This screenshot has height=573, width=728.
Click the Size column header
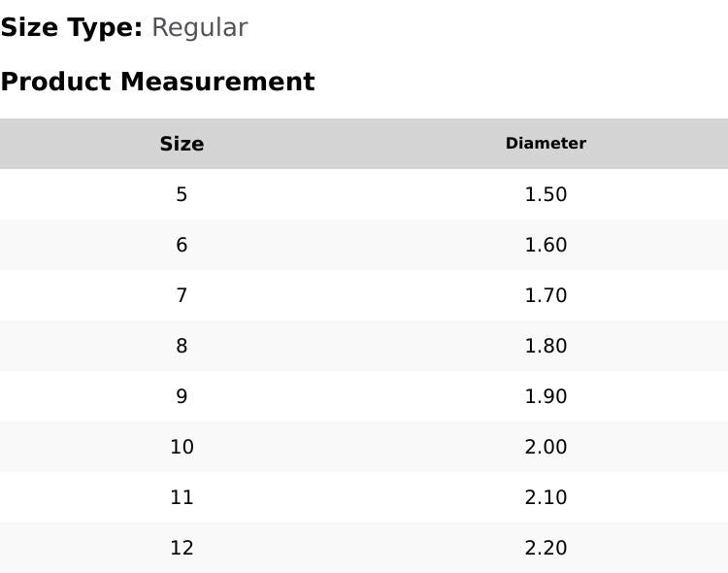(182, 144)
